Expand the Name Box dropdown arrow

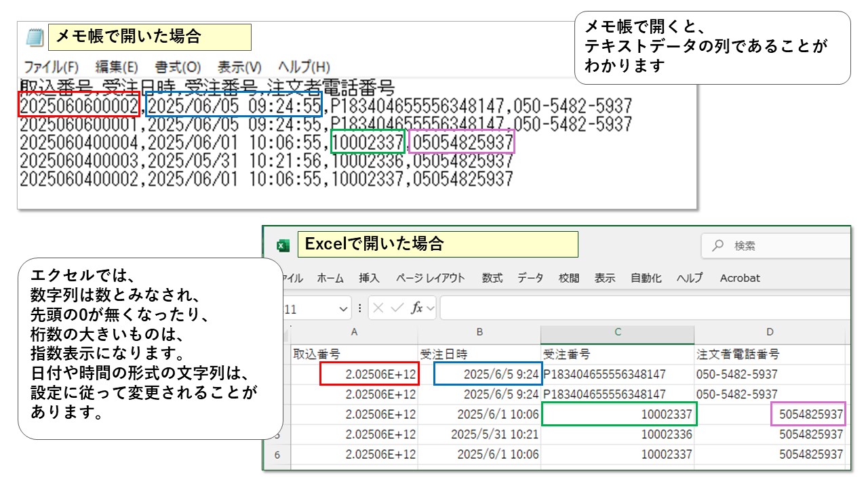tap(342, 308)
